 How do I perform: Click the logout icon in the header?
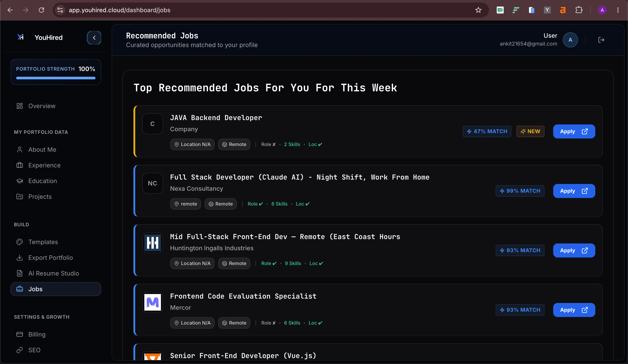tap(601, 40)
